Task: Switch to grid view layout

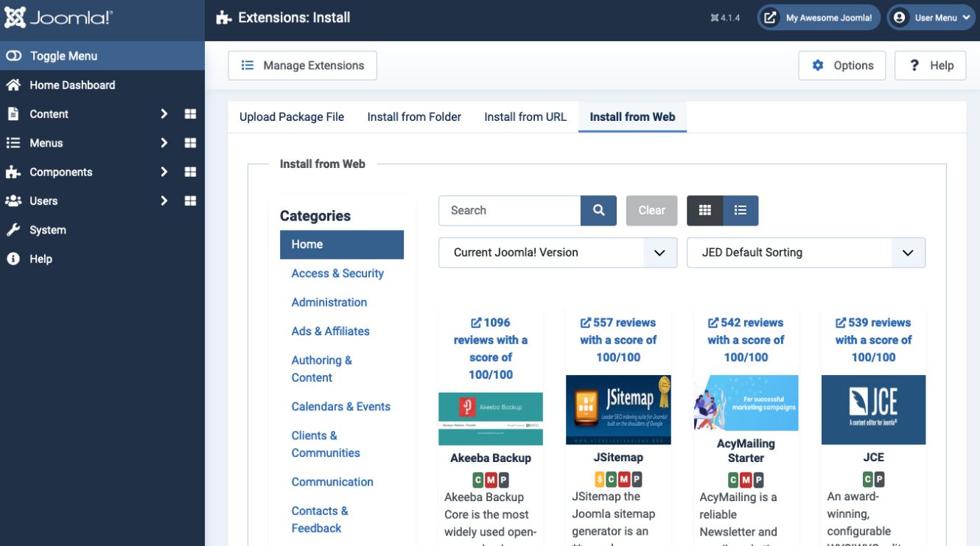Action: pos(705,211)
